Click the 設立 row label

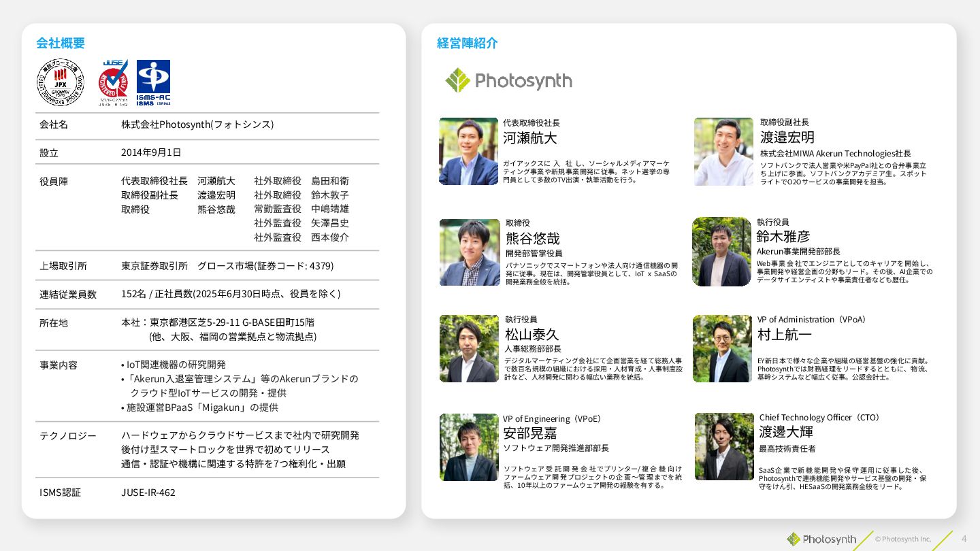pyautogui.click(x=49, y=152)
